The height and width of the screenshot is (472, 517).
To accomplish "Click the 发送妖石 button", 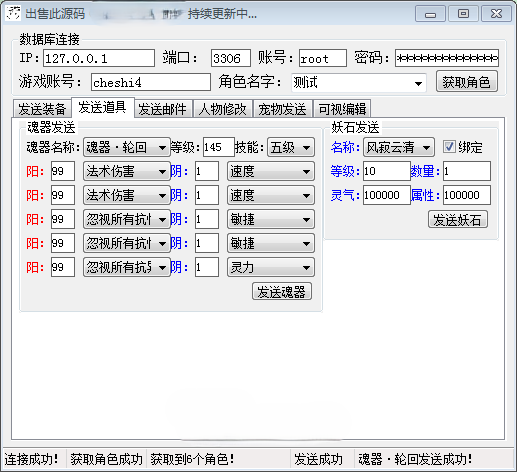I will pos(458,220).
